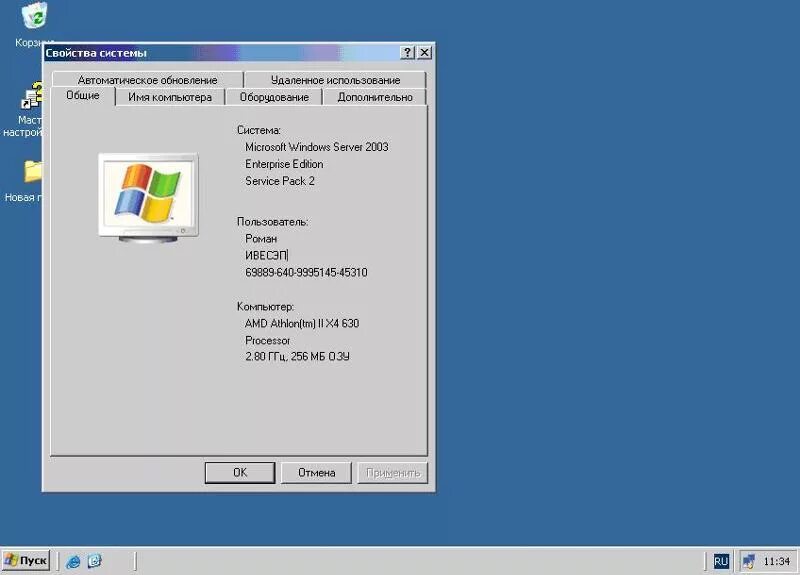800x575 pixels.
Task: Launch Internet Explorer from quick launch
Action: (73, 561)
